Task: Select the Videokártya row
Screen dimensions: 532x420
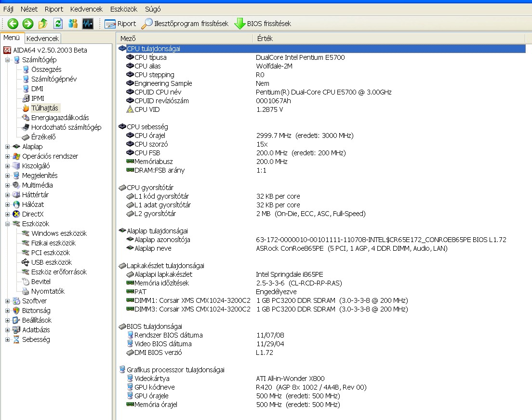Action: [321, 379]
